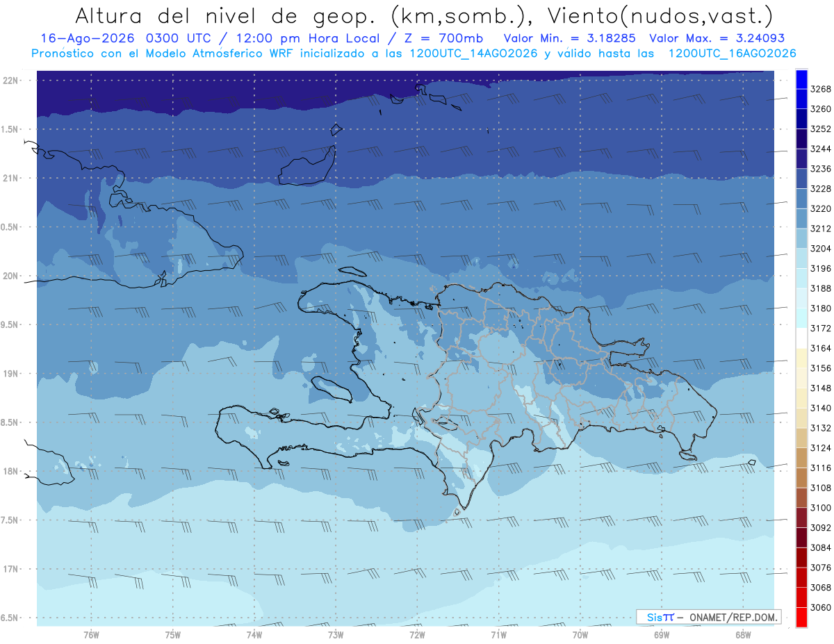This screenshot has width=834, height=644.
Task: Click the date '16-Ago-2026'
Action: [86, 38]
